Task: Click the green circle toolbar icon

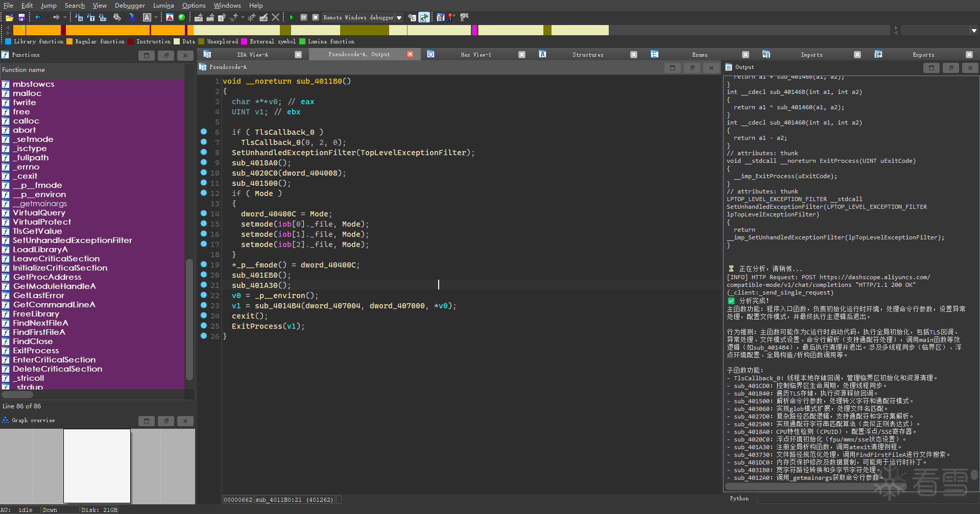Action: [182, 17]
